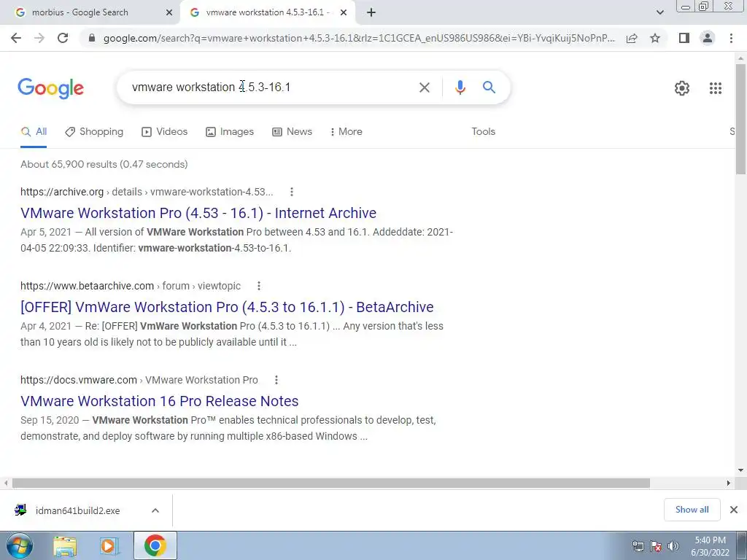
Task: Click the betaarchive.com URL breadcrumb
Action: coord(131,286)
